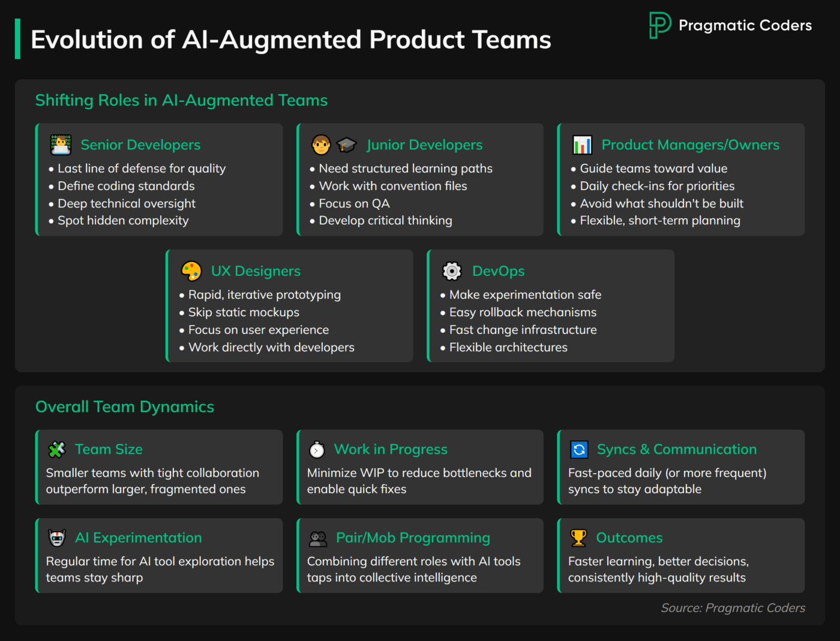Click 'Daily check-ins for priorities' bullet
The image size is (840, 641).
click(657, 186)
